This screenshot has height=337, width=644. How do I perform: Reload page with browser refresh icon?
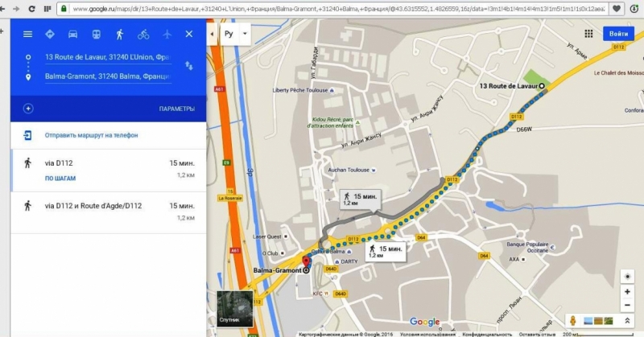[31, 9]
